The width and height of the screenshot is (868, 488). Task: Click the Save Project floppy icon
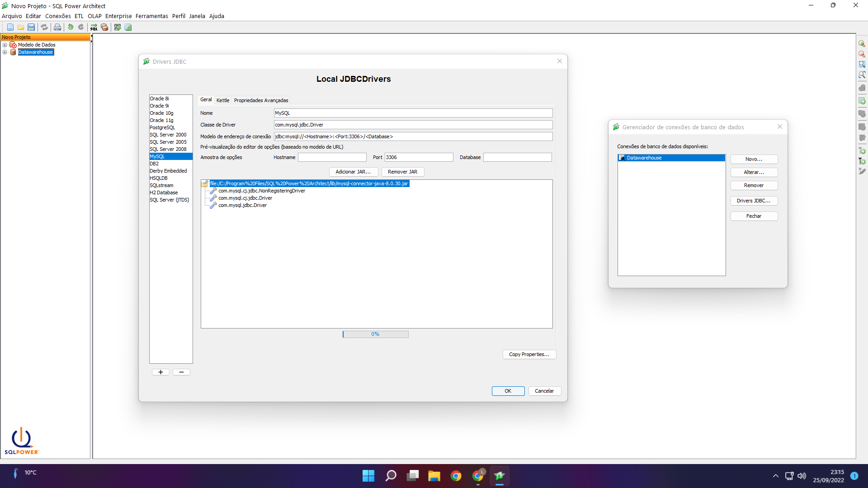[x=31, y=27]
